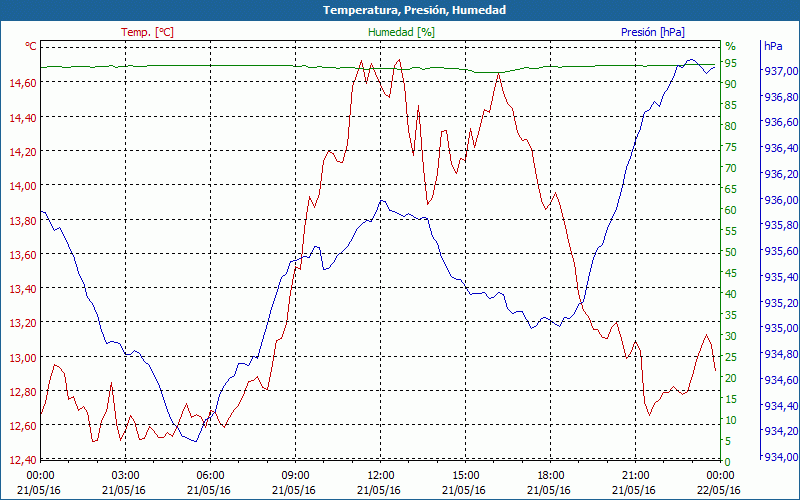800x500 pixels.
Task: Click the "22/05/16" date label
Action: click(x=718, y=491)
